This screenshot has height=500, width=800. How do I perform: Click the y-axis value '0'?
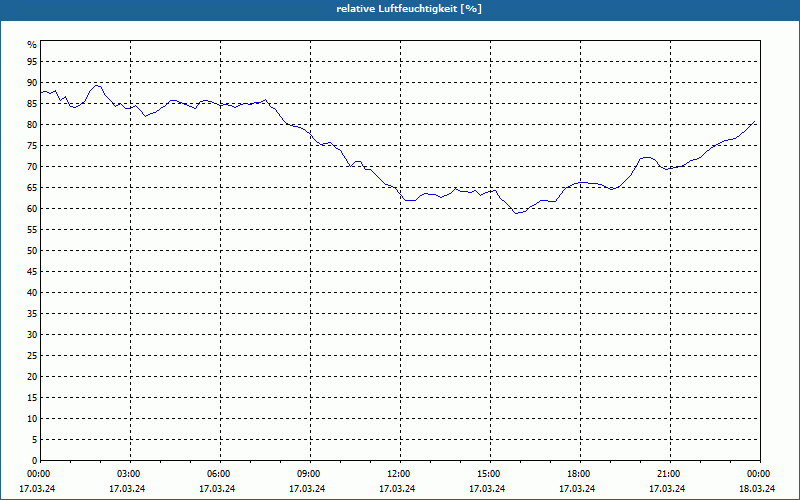pyautogui.click(x=35, y=461)
